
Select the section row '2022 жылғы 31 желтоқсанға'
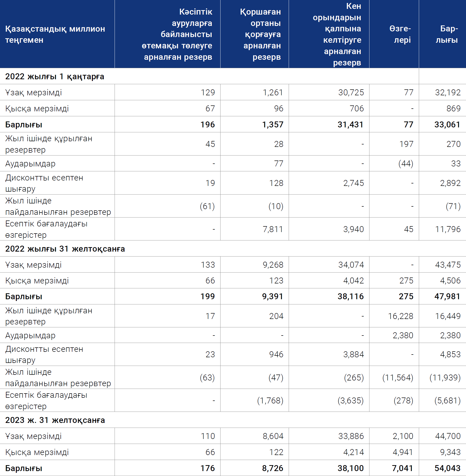(65, 249)
